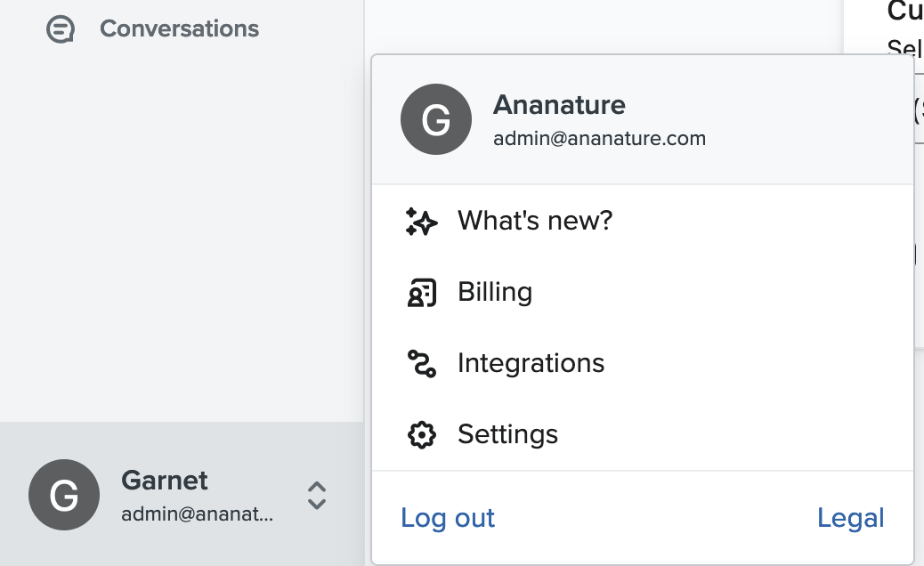Go to Billing from the account menu
Screen dimensions: 924x566
(495, 292)
